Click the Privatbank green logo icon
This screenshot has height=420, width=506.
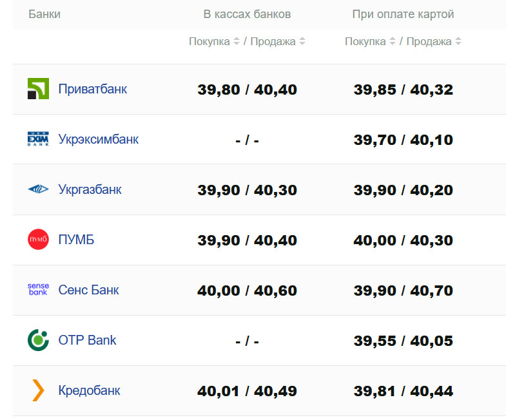(x=38, y=89)
